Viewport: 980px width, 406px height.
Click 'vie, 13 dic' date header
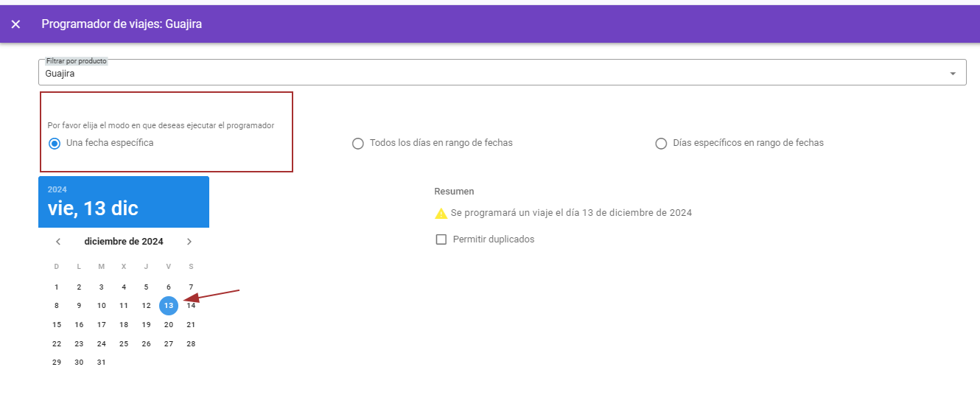(x=93, y=209)
